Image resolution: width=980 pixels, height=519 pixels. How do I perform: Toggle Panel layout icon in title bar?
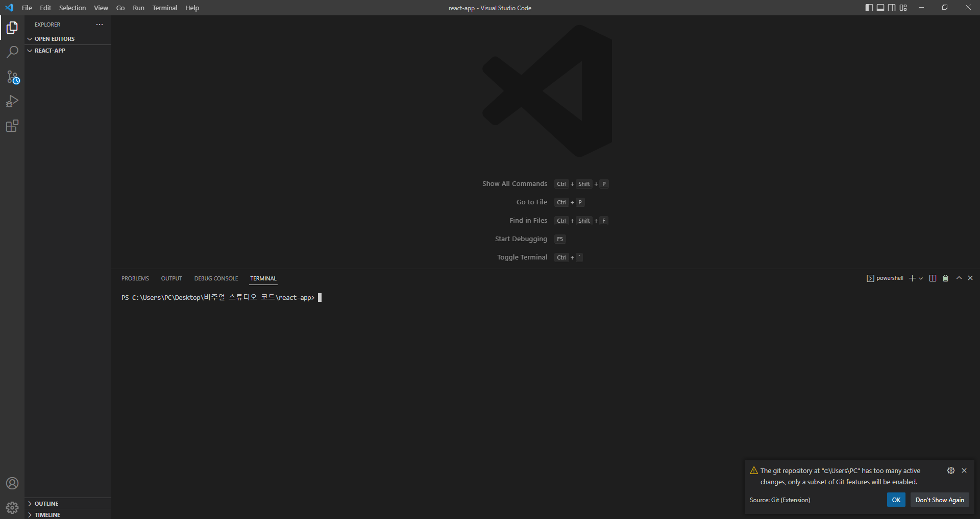(x=880, y=8)
